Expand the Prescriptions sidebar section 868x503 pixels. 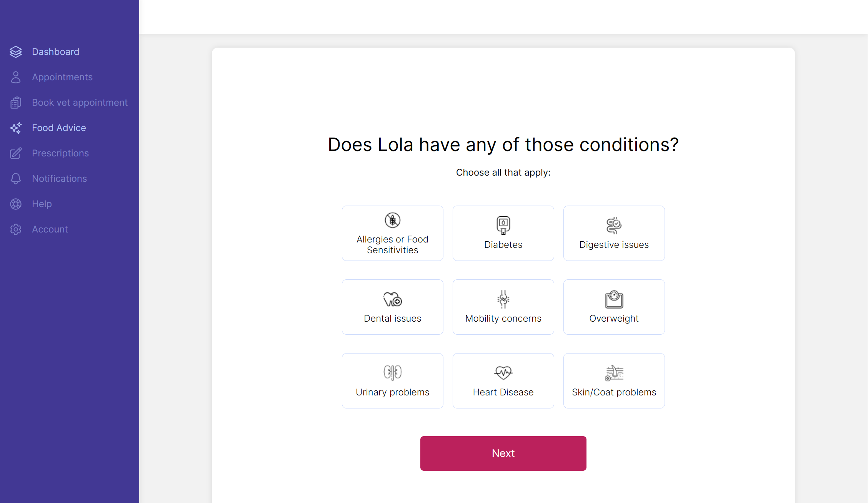pos(60,153)
